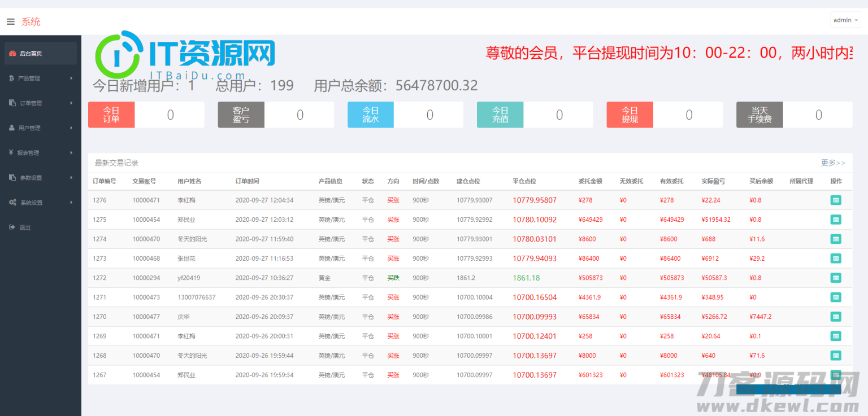Open 用户管理 sidebar menu
The height and width of the screenshot is (416, 868).
coord(41,128)
